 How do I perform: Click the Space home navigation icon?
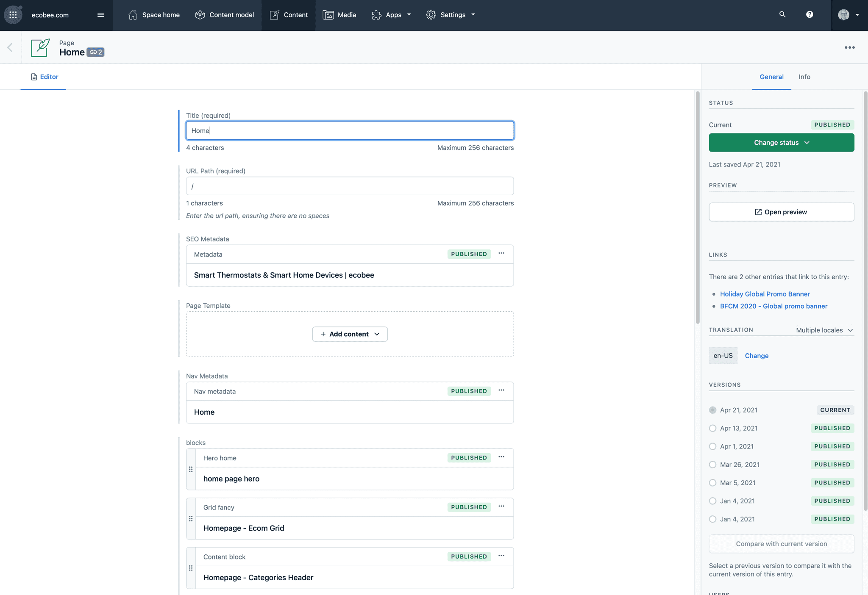(132, 14)
